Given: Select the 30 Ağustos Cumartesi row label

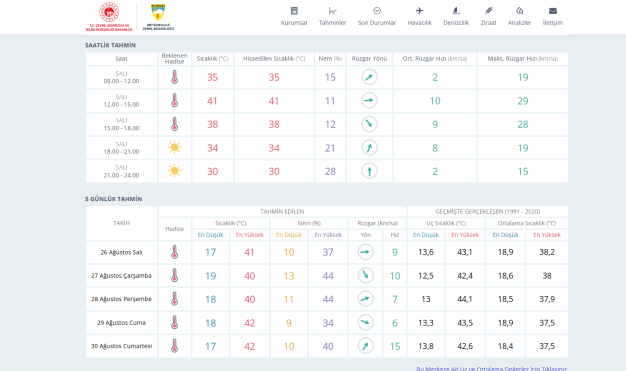Looking at the screenshot, I should (x=121, y=346).
